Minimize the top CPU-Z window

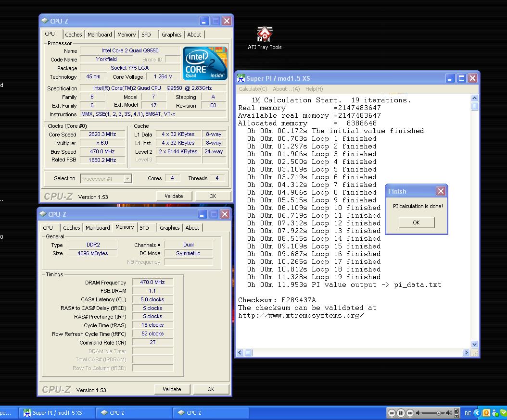click(203, 21)
